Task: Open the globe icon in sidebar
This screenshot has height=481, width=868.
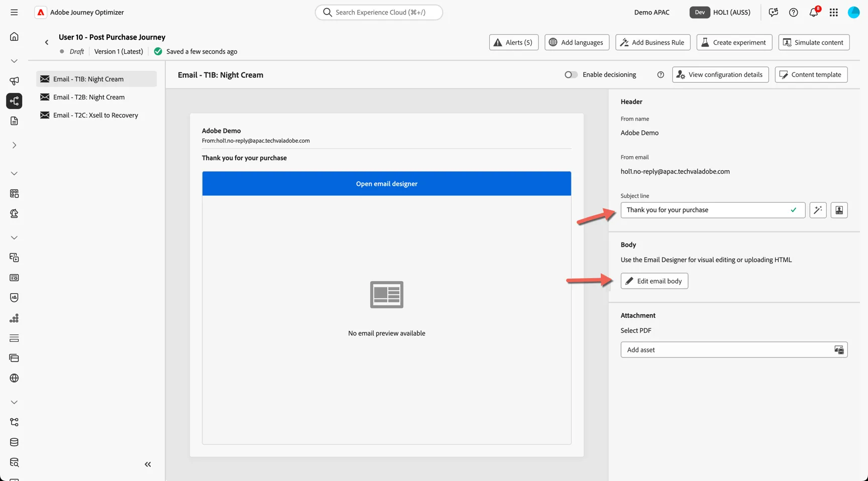Action: click(14, 378)
